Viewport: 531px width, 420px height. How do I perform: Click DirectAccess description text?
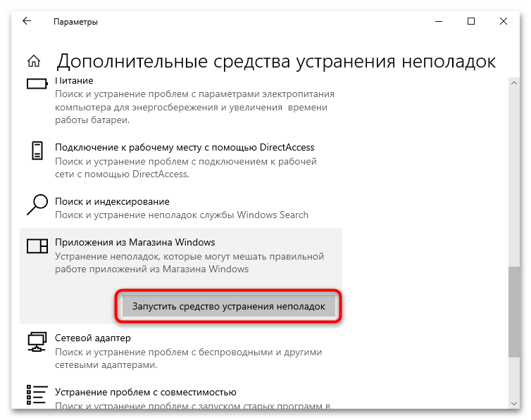click(x=186, y=167)
